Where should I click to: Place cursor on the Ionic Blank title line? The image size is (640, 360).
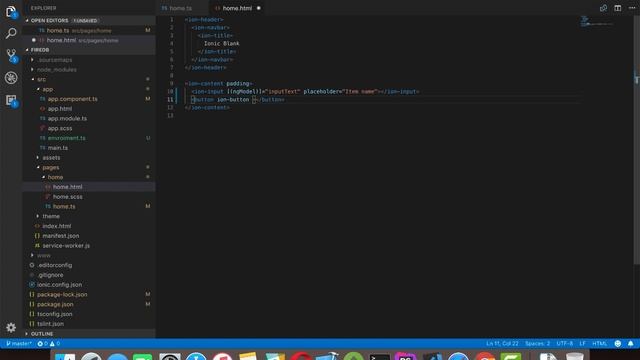click(222, 43)
